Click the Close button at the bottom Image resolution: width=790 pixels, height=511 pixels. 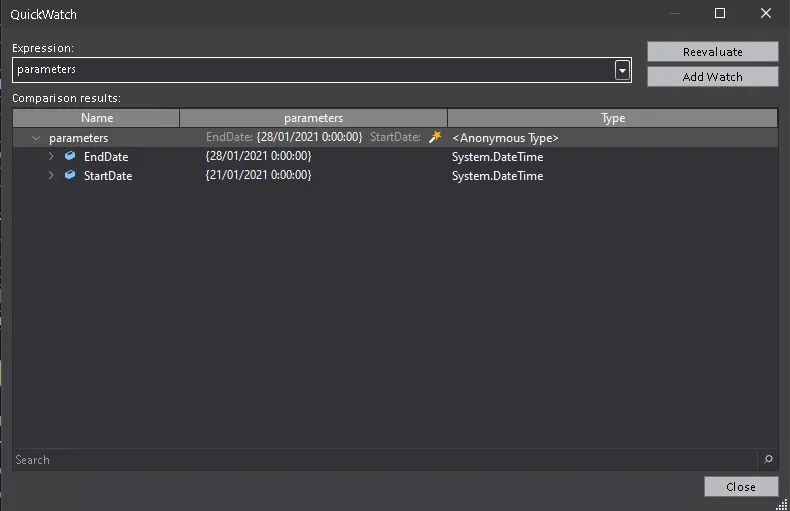pyautogui.click(x=740, y=487)
